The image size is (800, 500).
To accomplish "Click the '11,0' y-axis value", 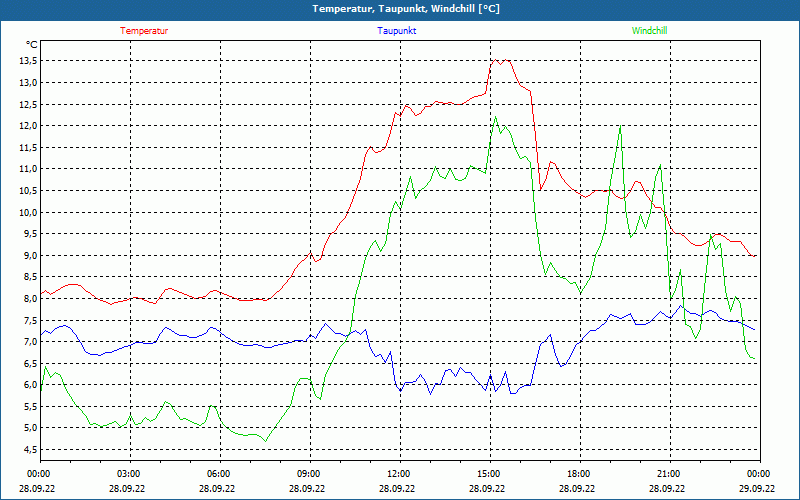I will tap(29, 169).
